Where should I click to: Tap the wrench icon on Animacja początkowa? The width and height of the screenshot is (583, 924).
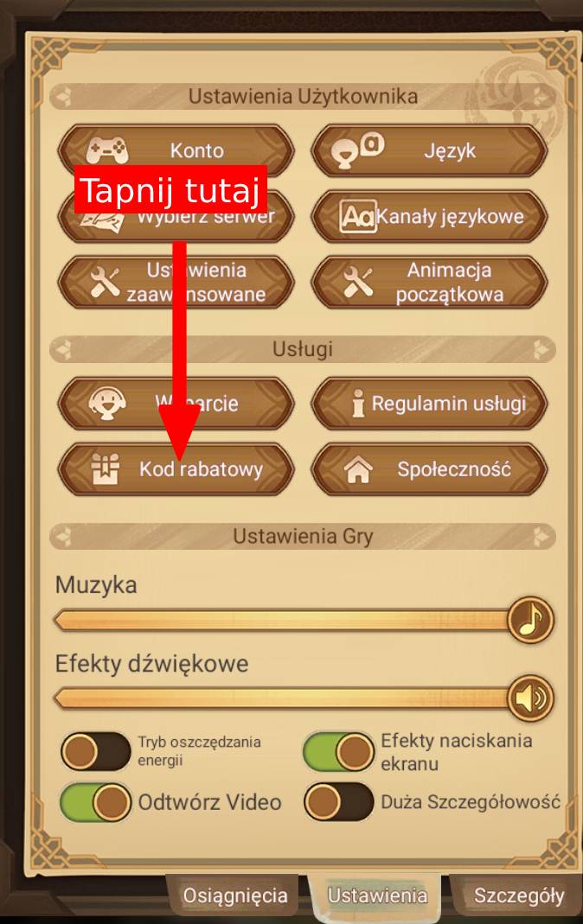tap(357, 282)
